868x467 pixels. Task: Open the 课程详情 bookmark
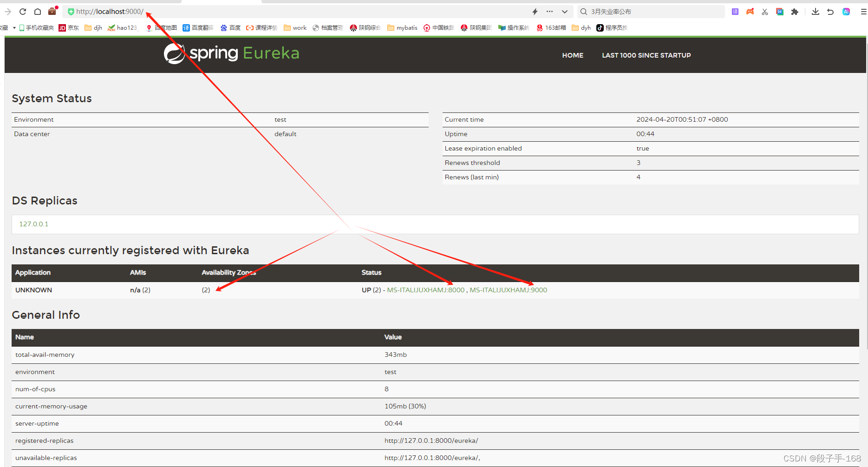click(x=261, y=28)
